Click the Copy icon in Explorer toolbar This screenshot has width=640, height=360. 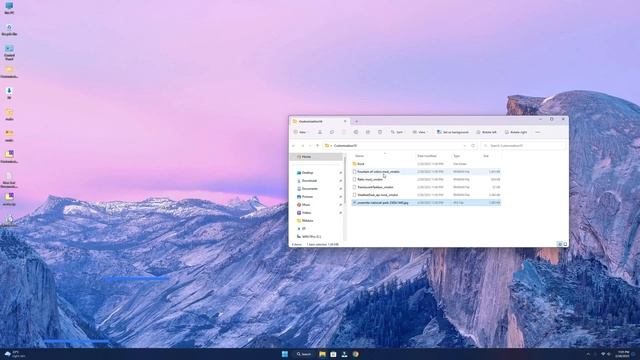tap(332, 132)
